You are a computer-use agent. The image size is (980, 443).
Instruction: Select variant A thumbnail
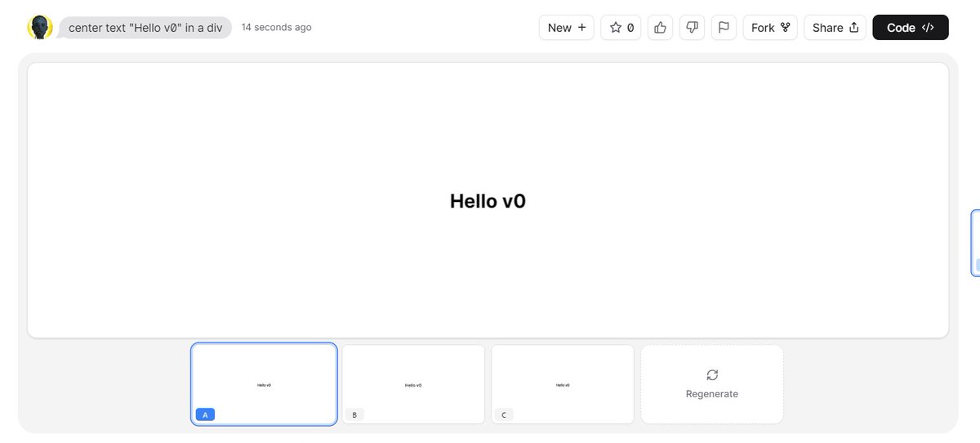point(264,384)
